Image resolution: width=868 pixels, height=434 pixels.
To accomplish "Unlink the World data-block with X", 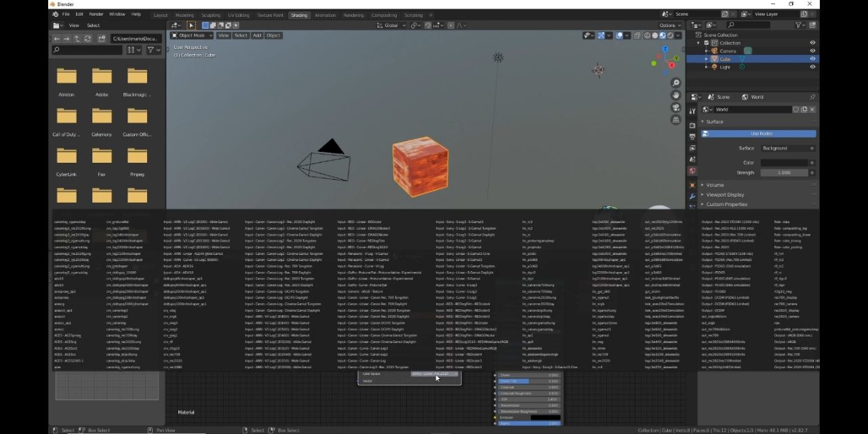I will click(x=812, y=109).
